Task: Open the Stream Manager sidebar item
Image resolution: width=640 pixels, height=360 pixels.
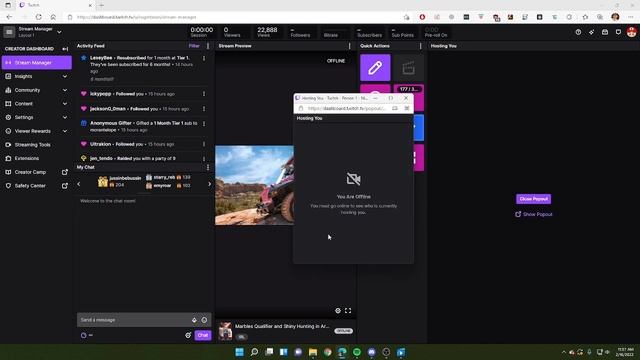Action: [x=37, y=63]
